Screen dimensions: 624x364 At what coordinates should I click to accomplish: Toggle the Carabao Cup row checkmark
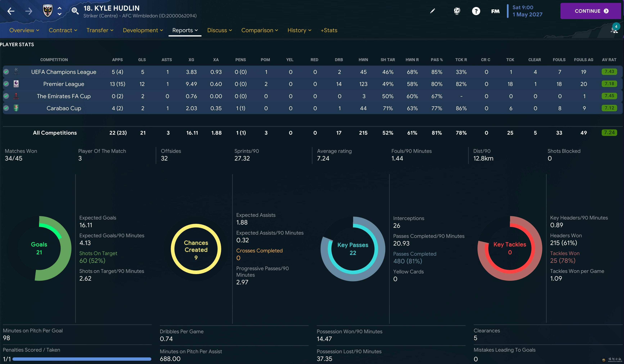coord(6,108)
